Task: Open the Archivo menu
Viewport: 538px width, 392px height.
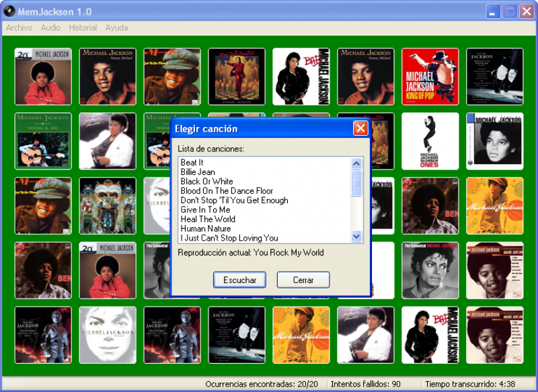Action: click(20, 28)
